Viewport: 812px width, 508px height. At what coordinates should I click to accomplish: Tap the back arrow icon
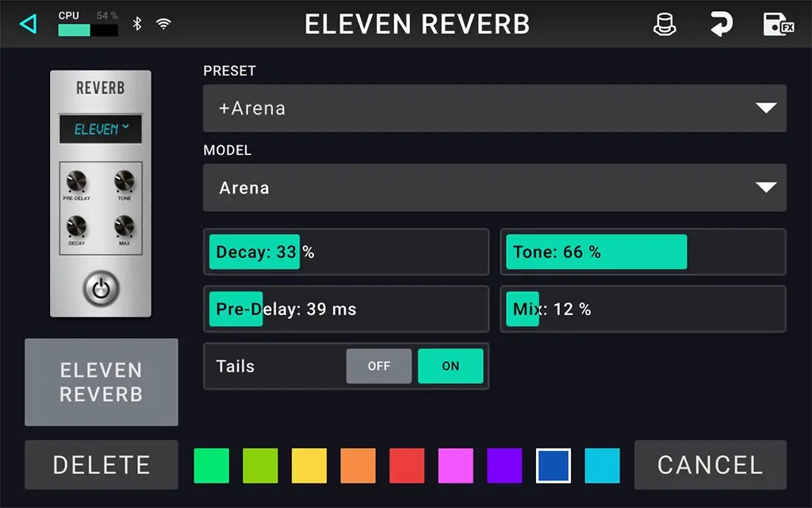click(x=29, y=24)
